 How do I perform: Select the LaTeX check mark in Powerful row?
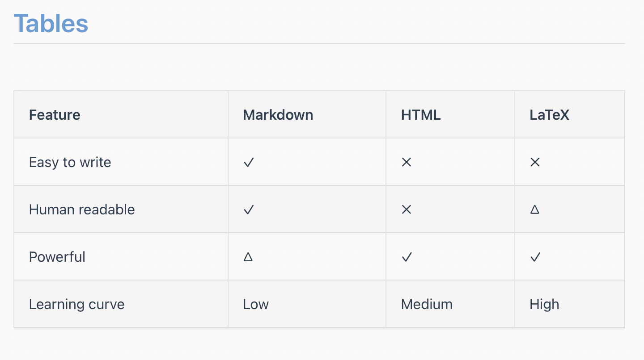[535, 257]
